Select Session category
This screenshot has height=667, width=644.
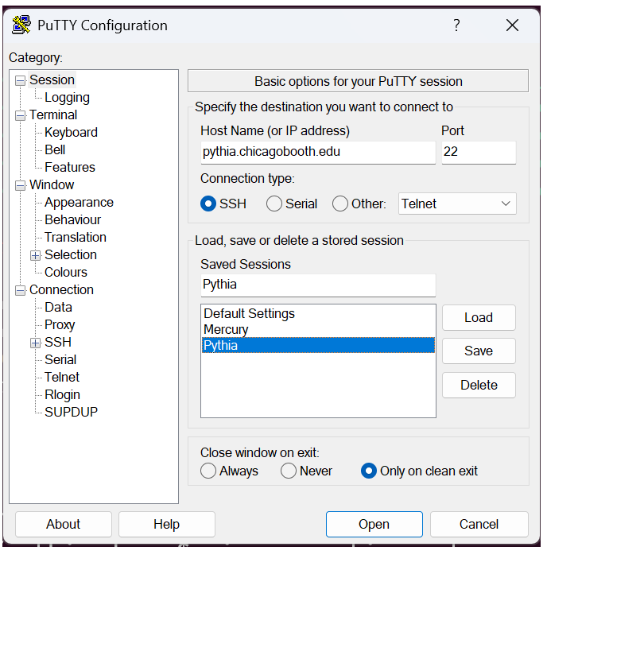point(52,80)
